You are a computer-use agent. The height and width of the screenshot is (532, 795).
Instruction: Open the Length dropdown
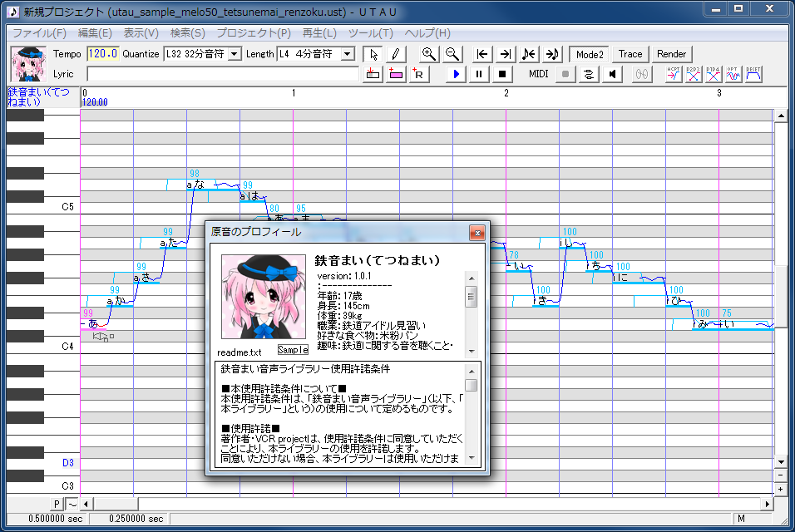[x=348, y=54]
